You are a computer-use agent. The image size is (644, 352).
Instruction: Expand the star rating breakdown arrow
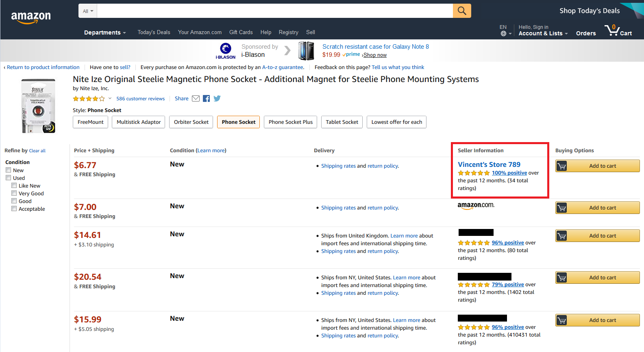110,98
